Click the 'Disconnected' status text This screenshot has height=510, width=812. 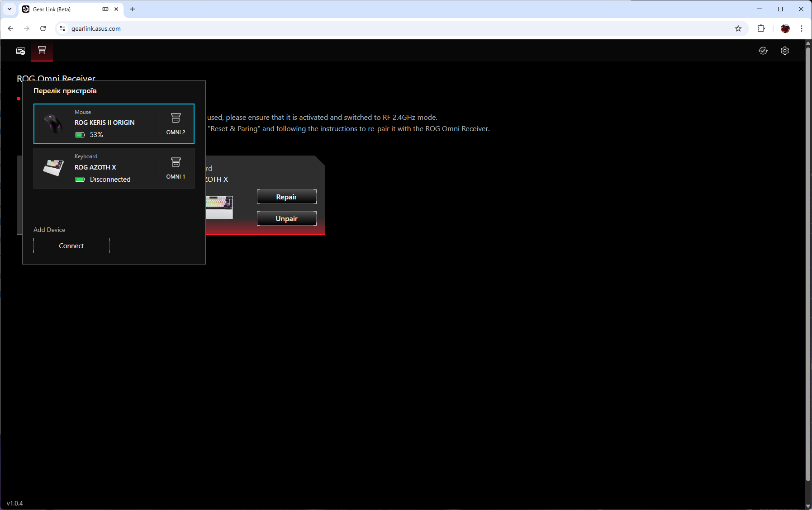tap(110, 179)
